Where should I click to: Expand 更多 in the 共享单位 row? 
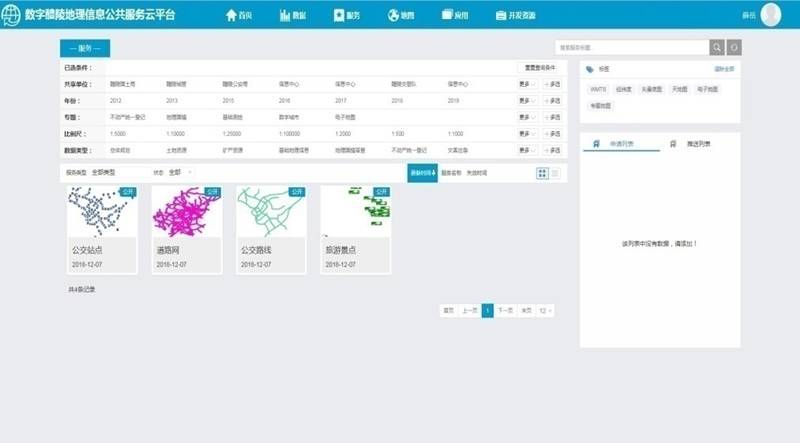click(x=527, y=85)
